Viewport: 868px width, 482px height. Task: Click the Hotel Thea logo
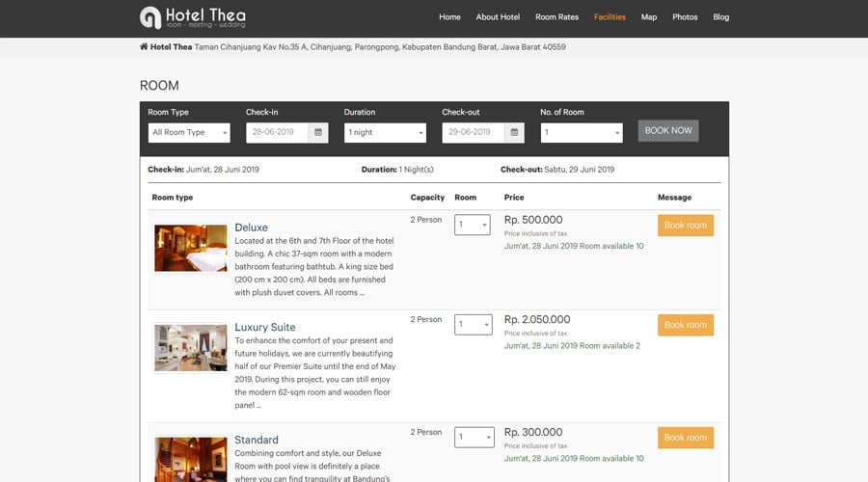click(x=192, y=17)
